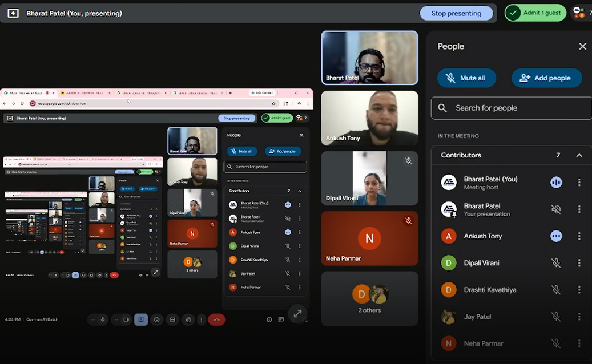Open video settings caret beside camera
This screenshot has width=592, height=364.
(116, 319)
